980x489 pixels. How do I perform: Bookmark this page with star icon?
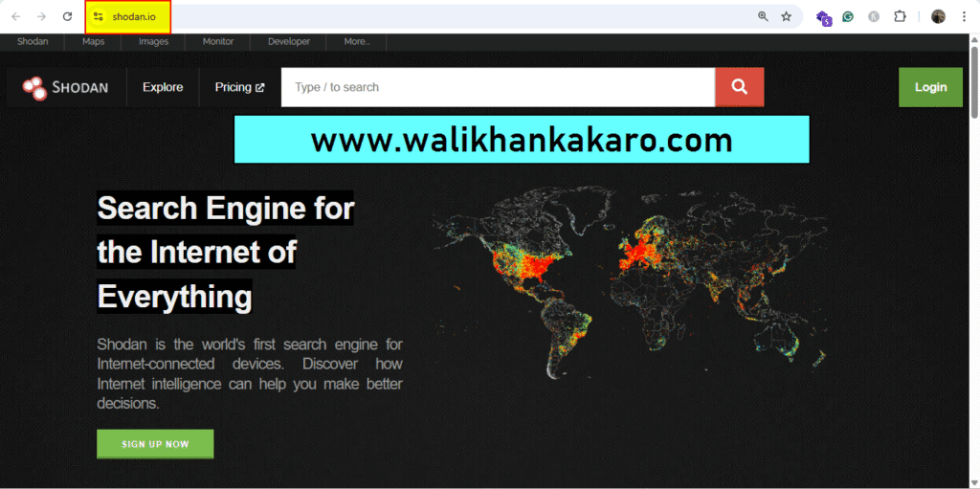(787, 17)
